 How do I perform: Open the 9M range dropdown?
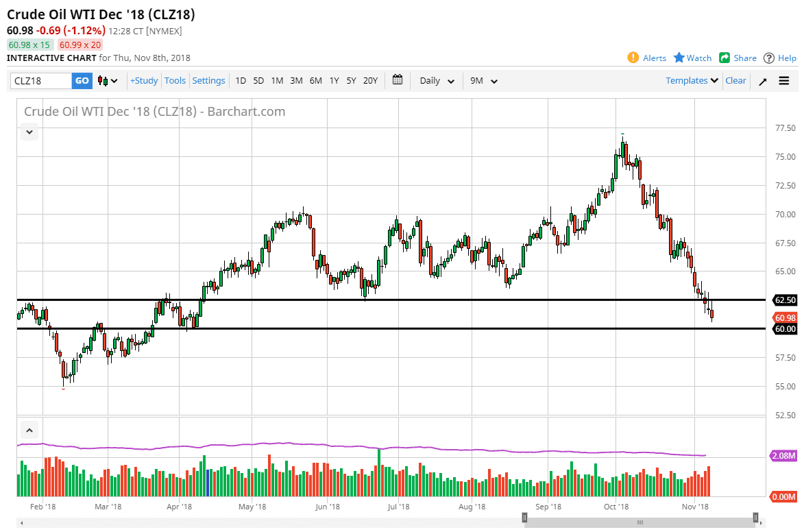[483, 80]
